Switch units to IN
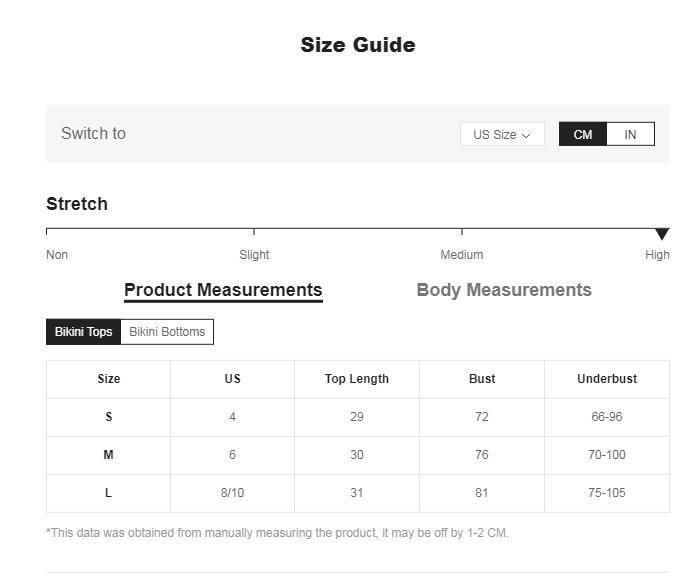Screen dimensions: 693x585 coord(630,134)
